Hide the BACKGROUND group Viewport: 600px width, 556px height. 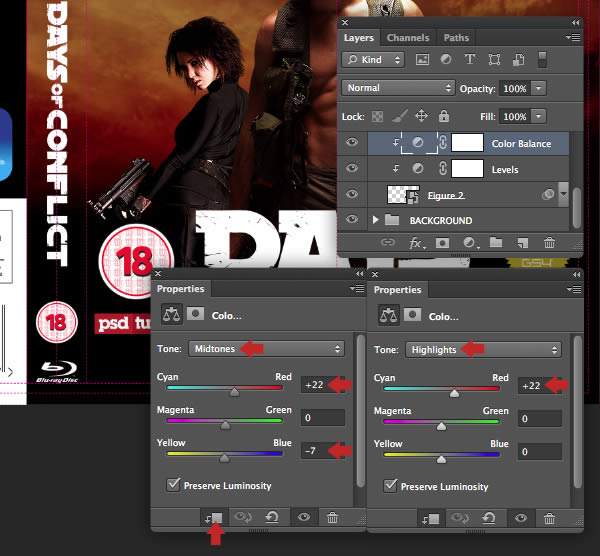pos(352,220)
